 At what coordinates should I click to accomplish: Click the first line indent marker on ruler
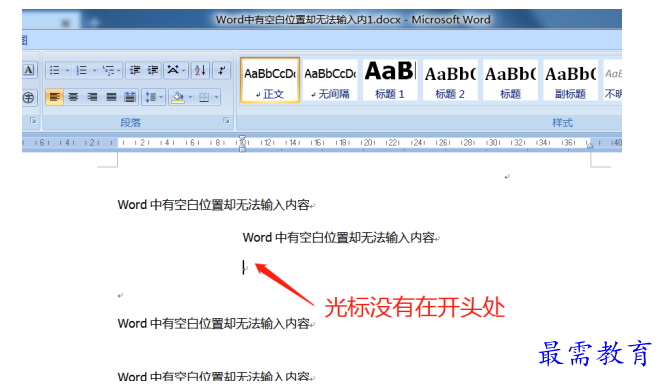(242, 139)
